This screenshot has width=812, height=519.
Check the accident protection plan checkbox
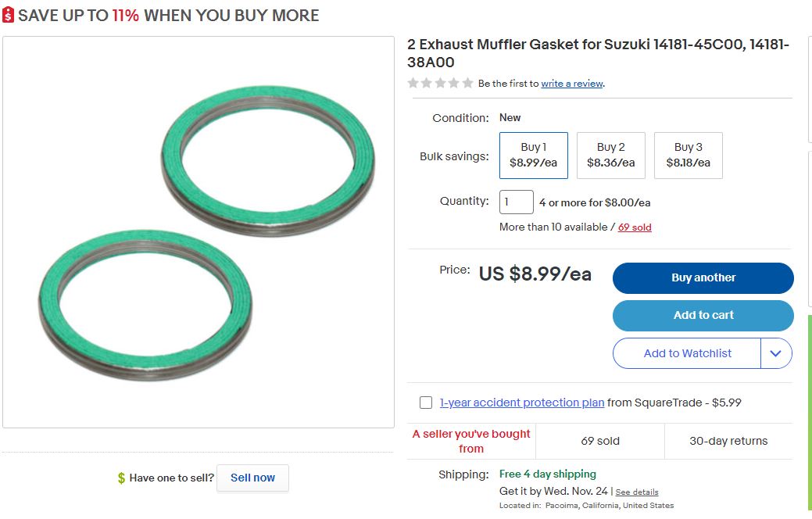point(426,403)
